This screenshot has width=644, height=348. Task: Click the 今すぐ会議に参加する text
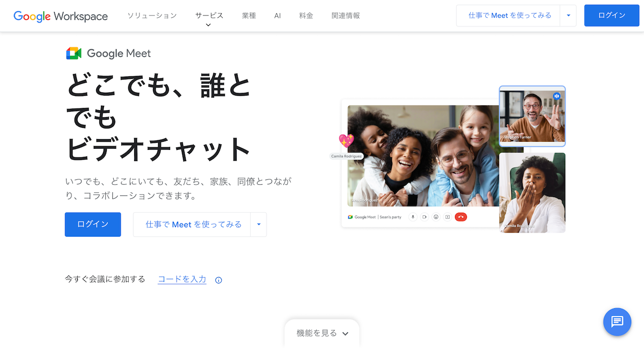click(105, 279)
